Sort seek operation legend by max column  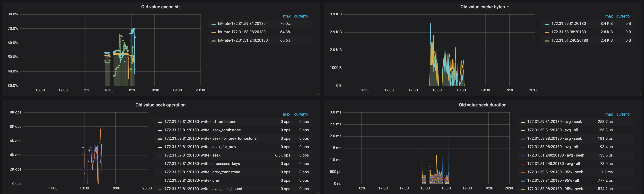click(286, 114)
